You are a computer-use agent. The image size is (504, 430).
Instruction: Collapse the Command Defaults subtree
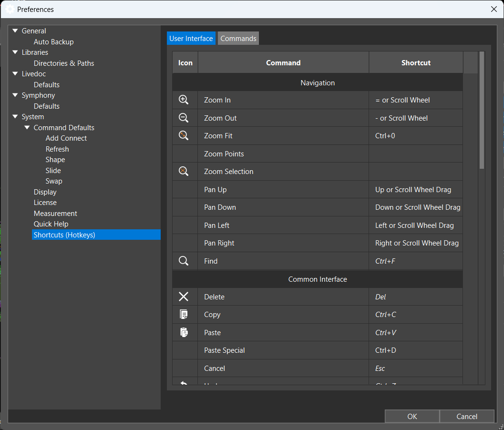click(27, 127)
